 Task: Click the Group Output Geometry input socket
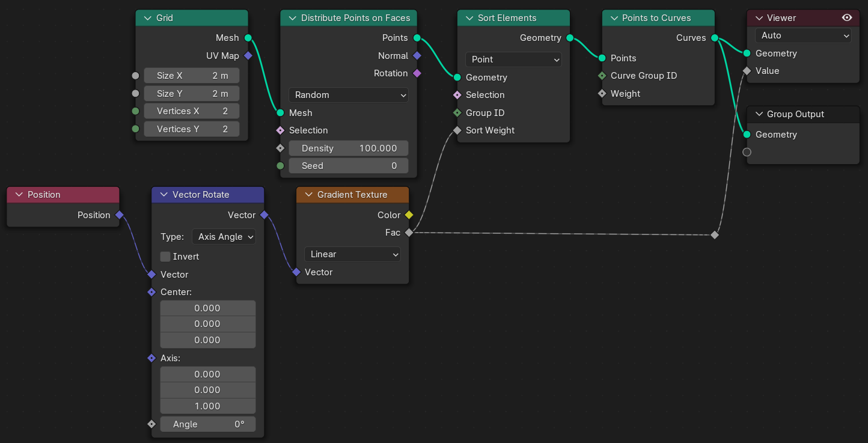point(747,135)
